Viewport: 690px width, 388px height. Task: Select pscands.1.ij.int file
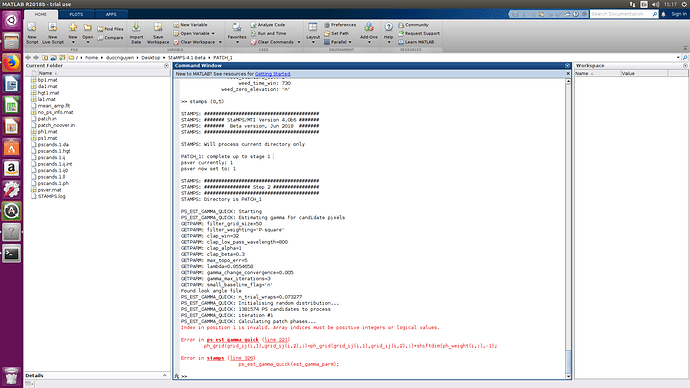click(55, 164)
